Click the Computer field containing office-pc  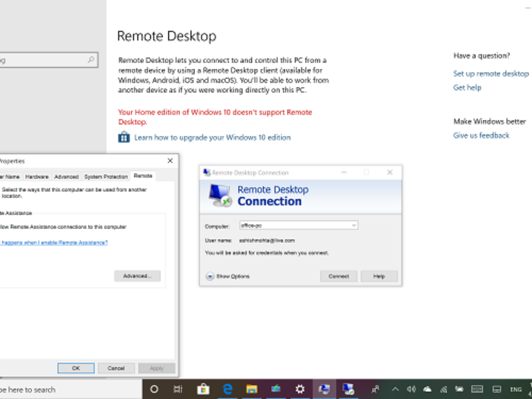(x=299, y=225)
